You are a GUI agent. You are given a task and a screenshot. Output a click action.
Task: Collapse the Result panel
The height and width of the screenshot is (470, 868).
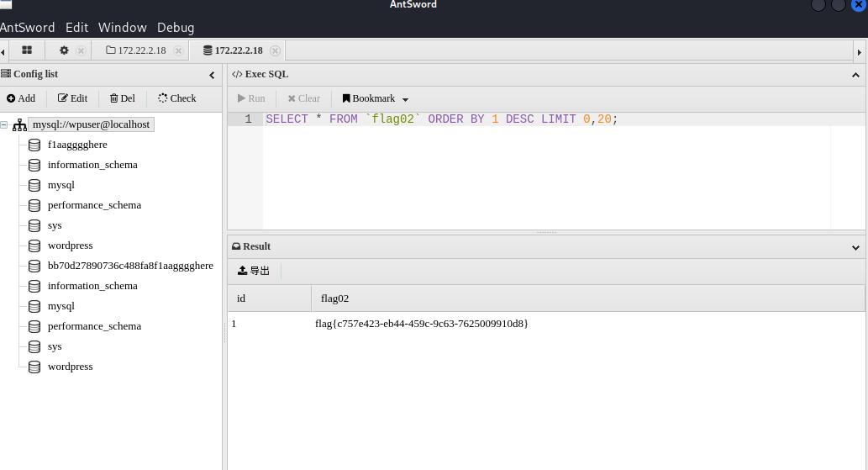coord(856,247)
